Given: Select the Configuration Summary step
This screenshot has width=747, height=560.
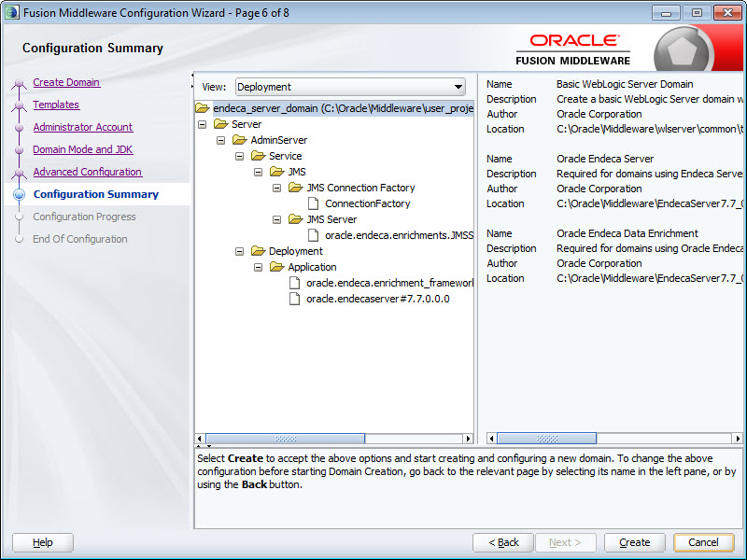Looking at the screenshot, I should pyautogui.click(x=96, y=194).
